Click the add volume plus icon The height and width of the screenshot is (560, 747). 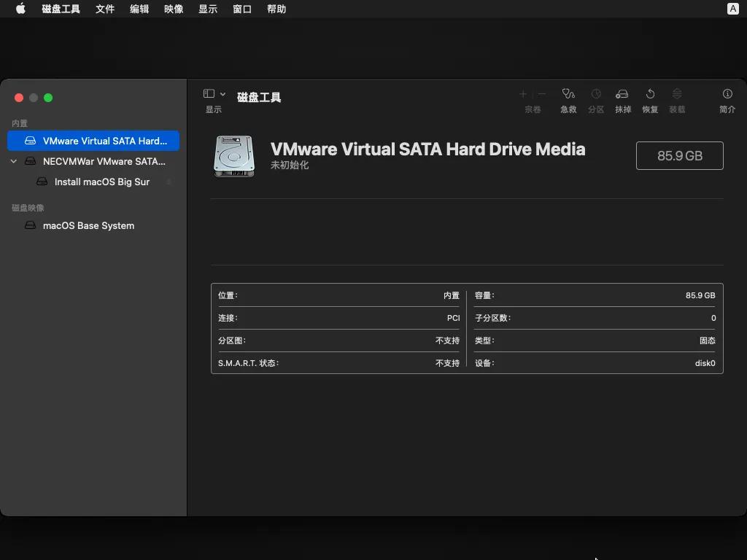pyautogui.click(x=522, y=94)
